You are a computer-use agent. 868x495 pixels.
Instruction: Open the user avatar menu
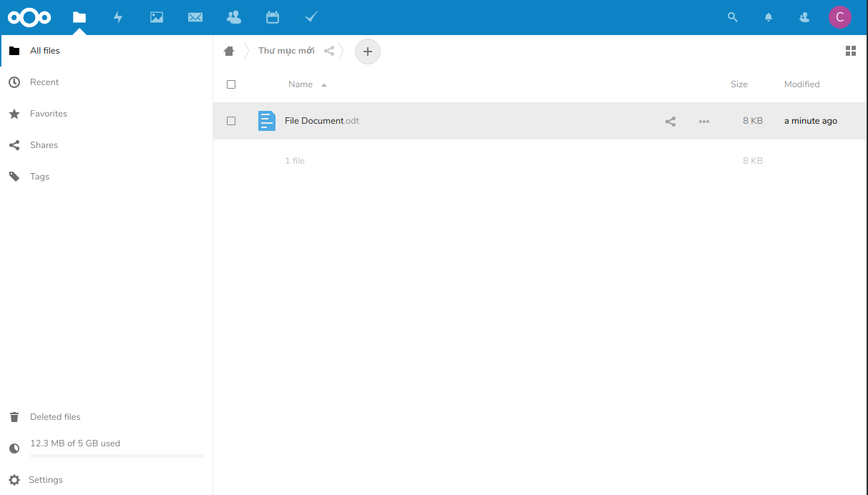point(840,17)
